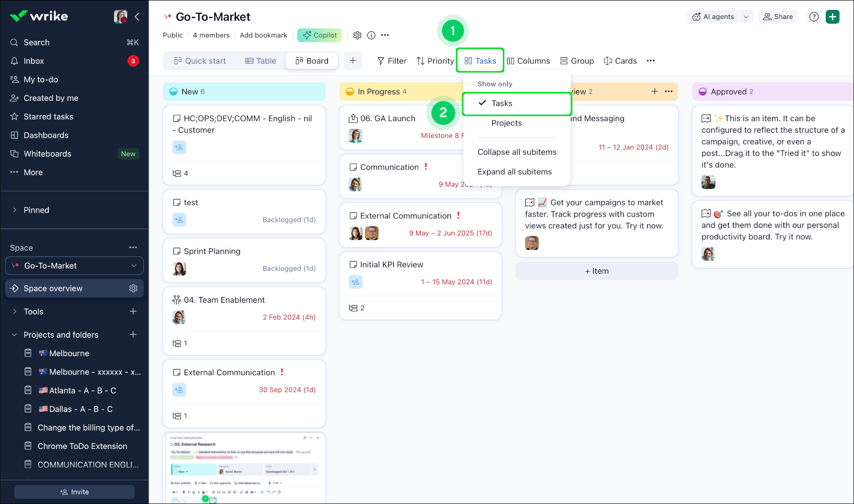Open Priority sort options
This screenshot has width=854, height=504.
(435, 61)
